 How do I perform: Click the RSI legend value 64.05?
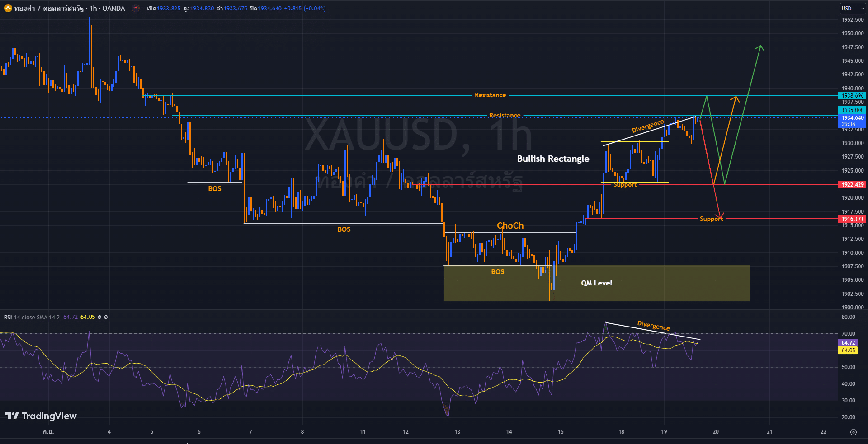(88, 317)
